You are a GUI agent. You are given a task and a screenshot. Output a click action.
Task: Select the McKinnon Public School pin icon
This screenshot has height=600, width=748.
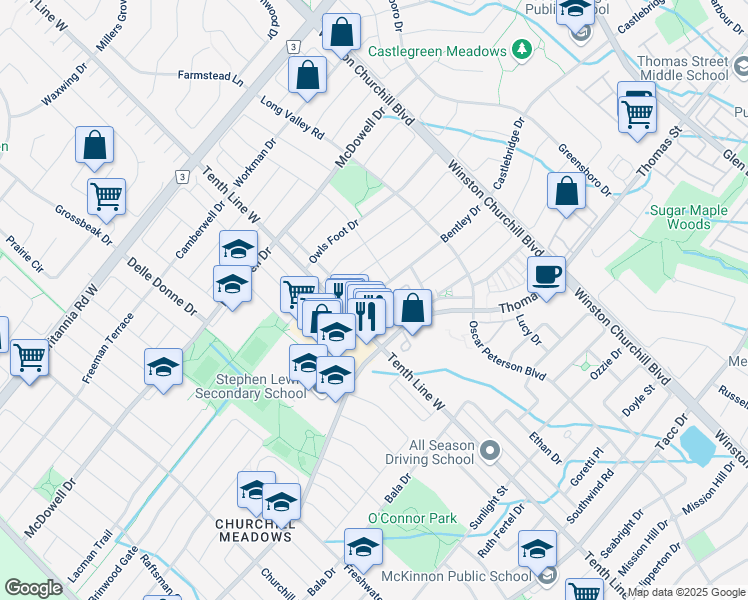pos(548,574)
